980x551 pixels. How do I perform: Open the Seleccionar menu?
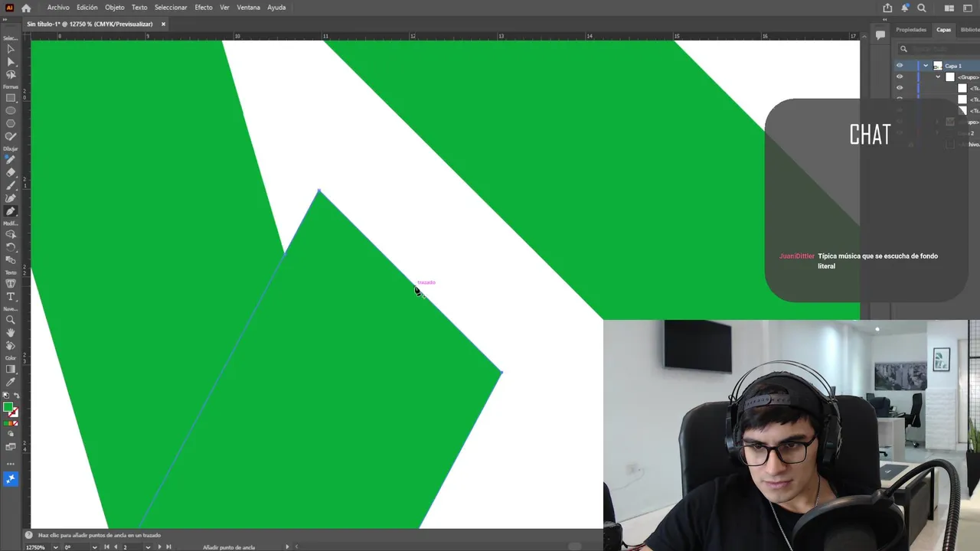click(171, 8)
